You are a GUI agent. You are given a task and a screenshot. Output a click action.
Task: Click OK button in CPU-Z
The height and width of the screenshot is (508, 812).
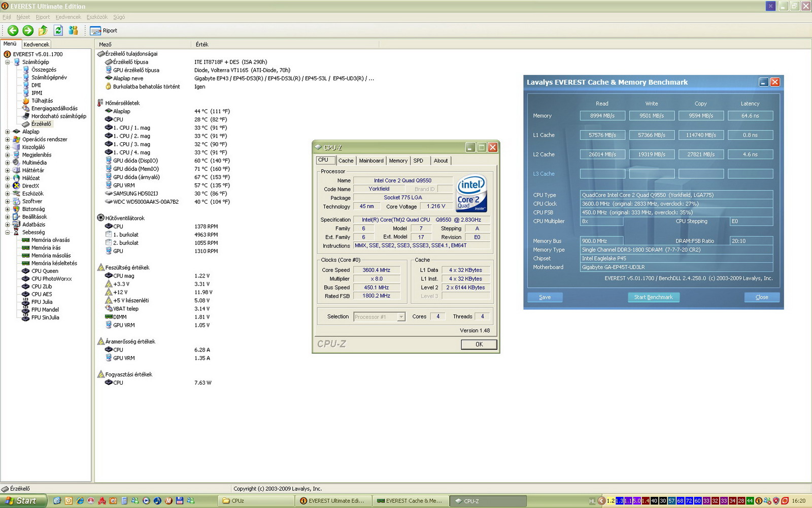pyautogui.click(x=479, y=344)
